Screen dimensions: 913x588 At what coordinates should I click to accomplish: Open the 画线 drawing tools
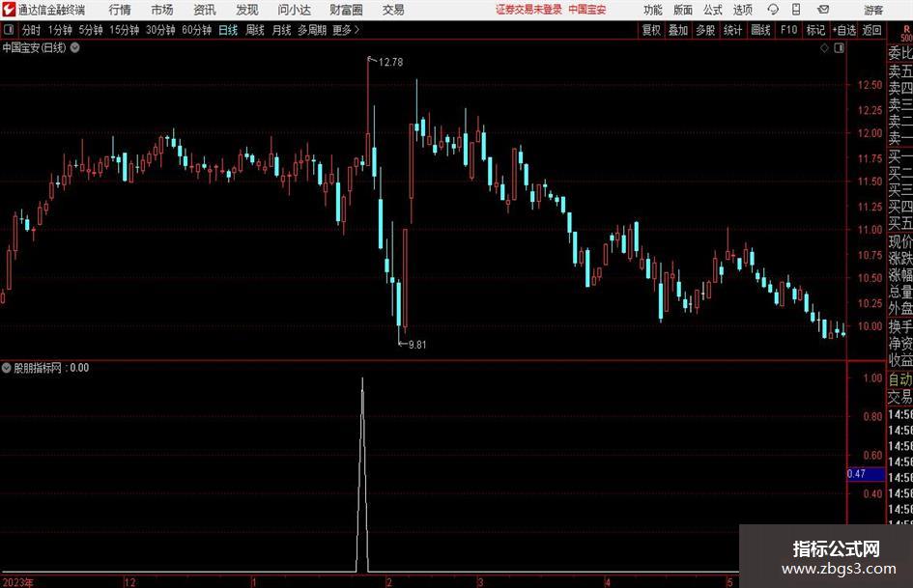pyautogui.click(x=760, y=30)
